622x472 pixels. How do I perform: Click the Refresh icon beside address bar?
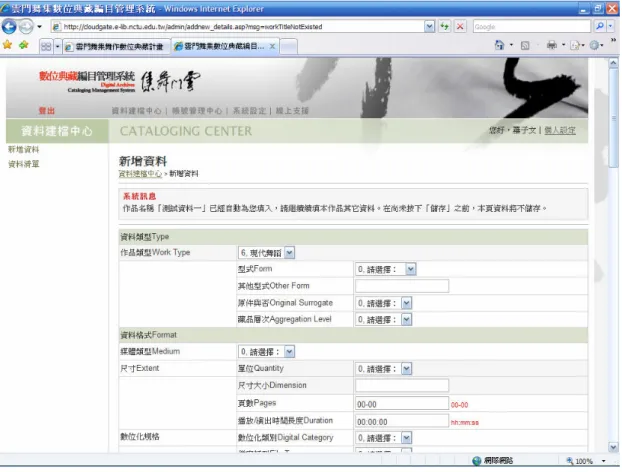(x=445, y=27)
